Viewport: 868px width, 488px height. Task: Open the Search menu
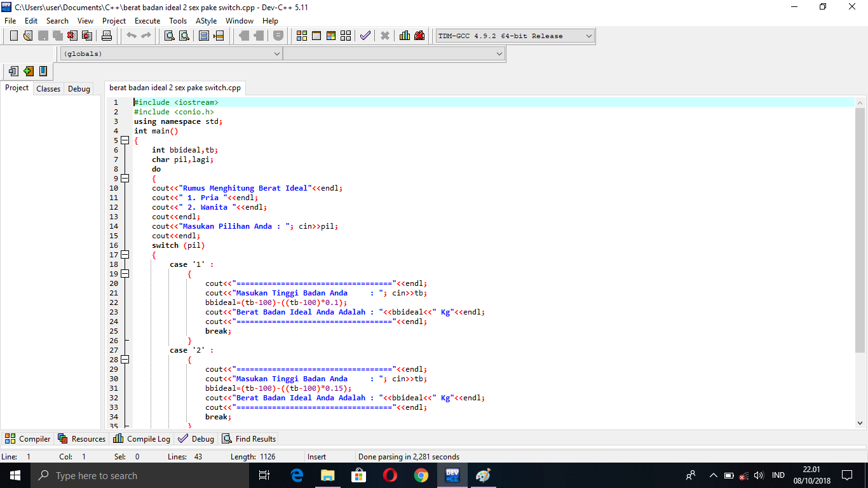[x=57, y=20]
